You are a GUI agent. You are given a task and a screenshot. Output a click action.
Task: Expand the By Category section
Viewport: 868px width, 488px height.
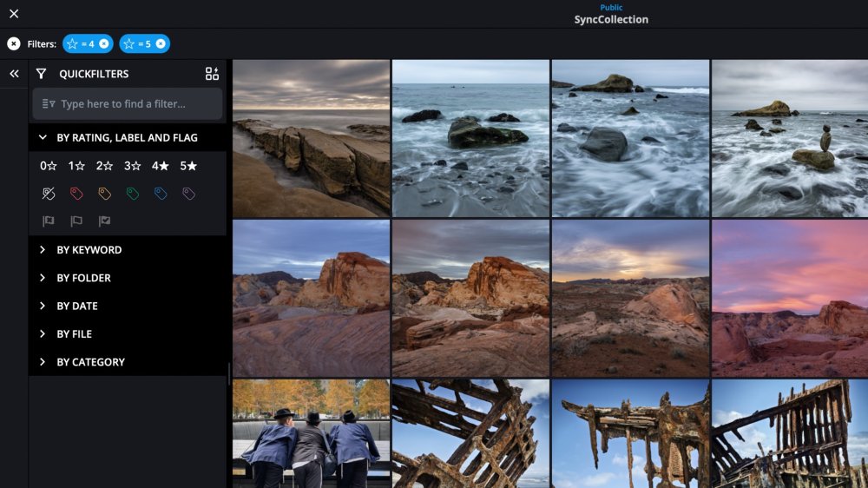coord(128,362)
